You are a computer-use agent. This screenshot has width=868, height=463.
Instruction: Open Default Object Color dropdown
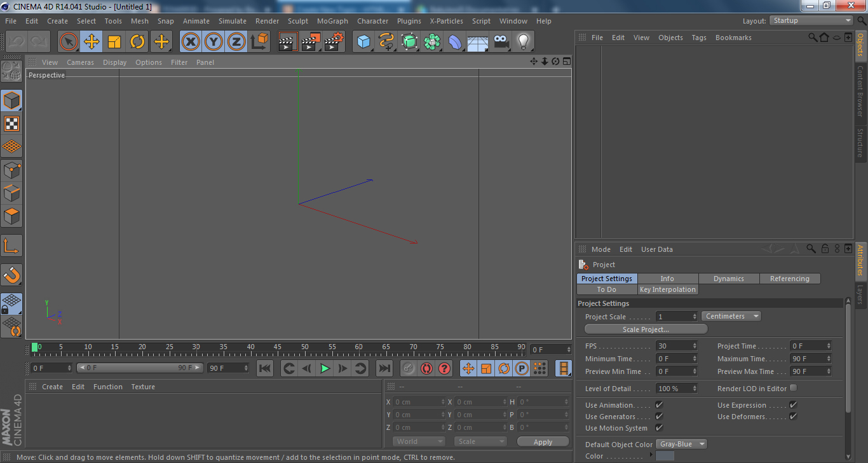coord(682,444)
